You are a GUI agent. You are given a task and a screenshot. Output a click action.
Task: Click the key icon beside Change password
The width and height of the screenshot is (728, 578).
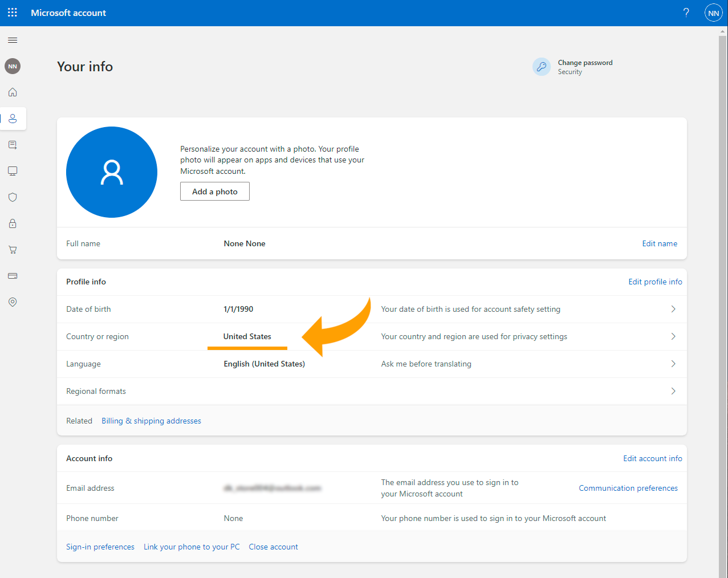tap(542, 67)
